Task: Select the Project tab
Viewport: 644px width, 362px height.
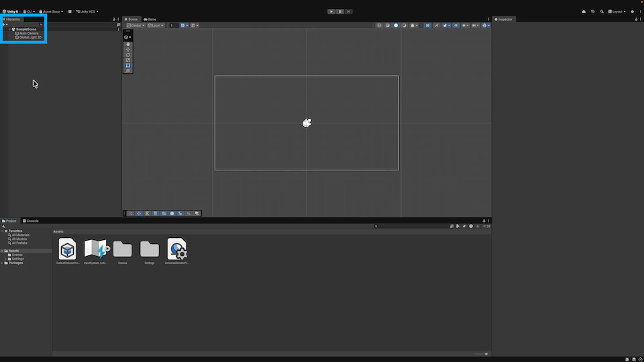Action: click(9, 221)
